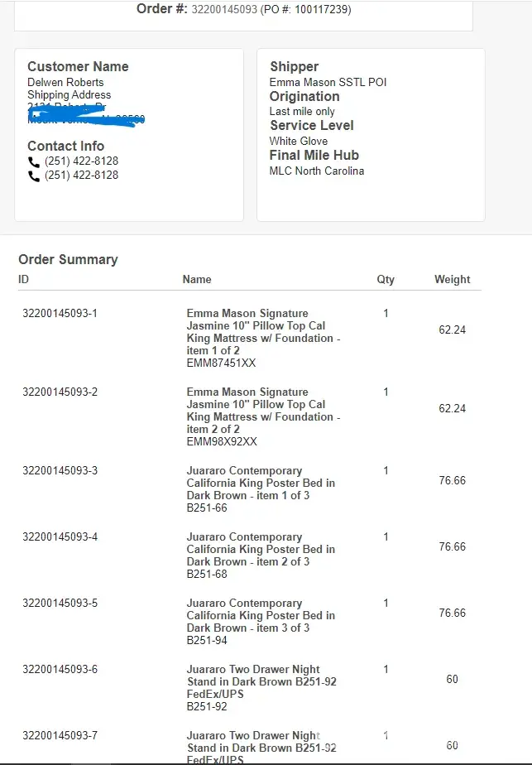Select item ID 32200145093-1
Viewport: 532px width, 765px height.
[60, 314]
